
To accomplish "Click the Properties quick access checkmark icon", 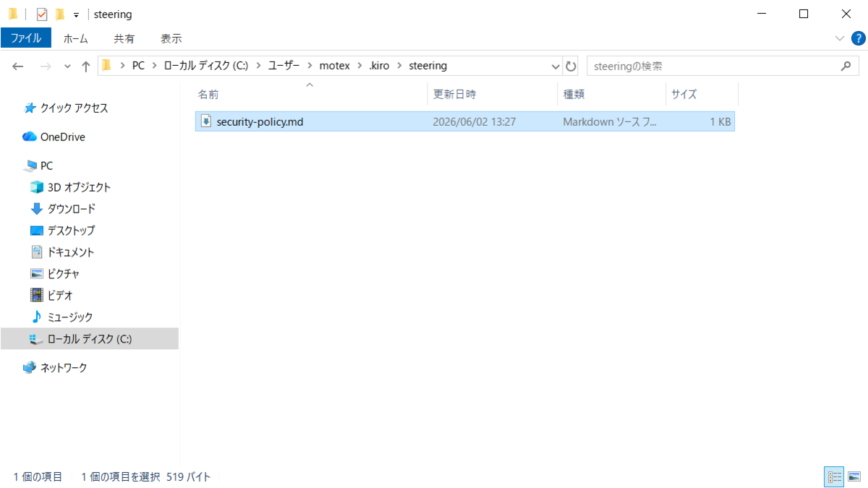I will click(42, 14).
